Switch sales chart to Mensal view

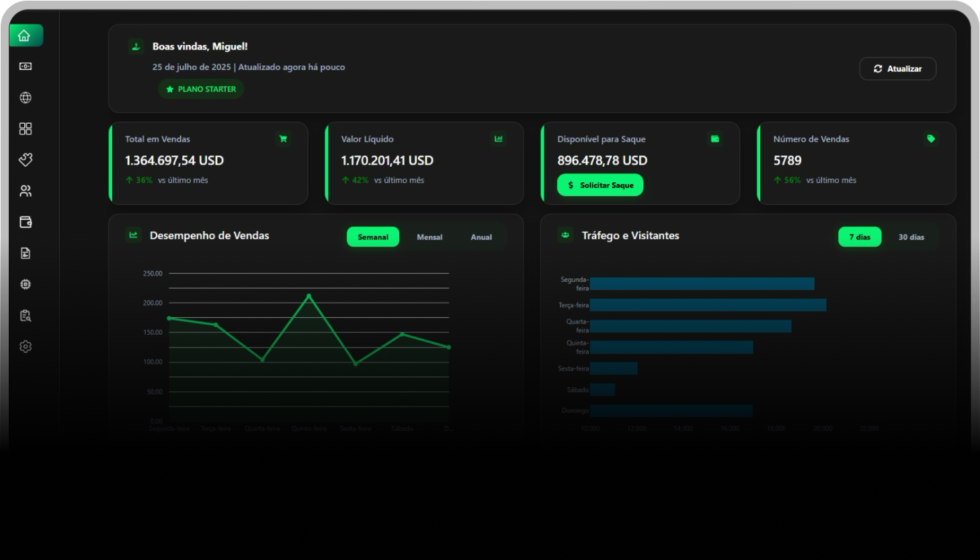430,237
